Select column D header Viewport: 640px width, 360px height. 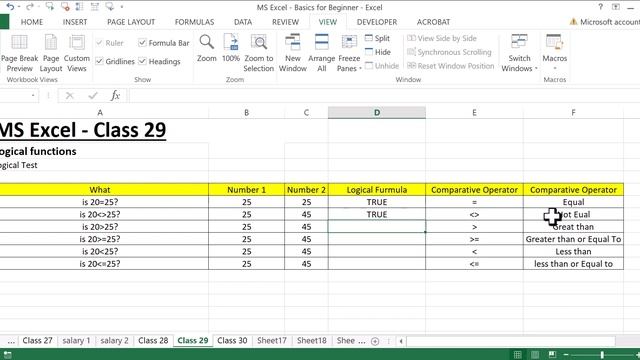point(377,113)
